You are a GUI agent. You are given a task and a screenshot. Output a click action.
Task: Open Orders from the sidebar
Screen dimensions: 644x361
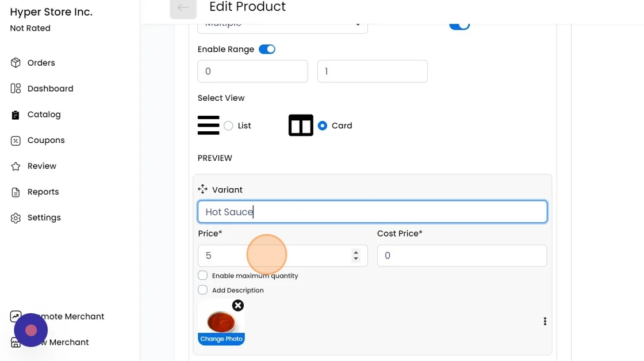[x=41, y=63]
